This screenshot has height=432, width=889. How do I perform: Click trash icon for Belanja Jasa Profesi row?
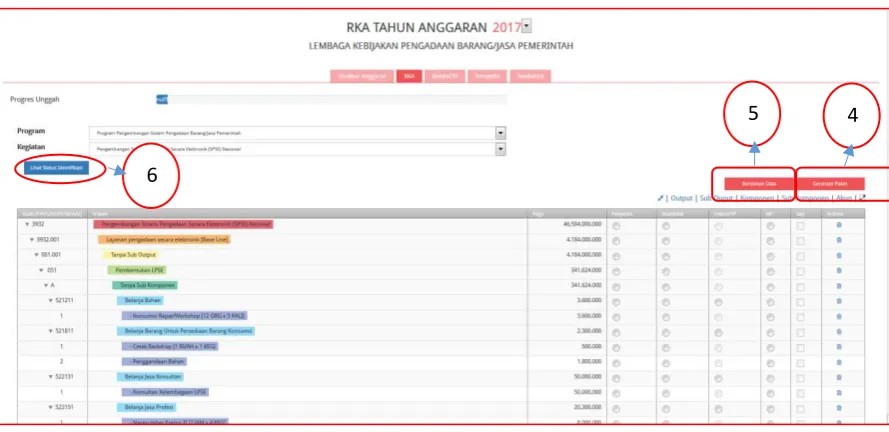pyautogui.click(x=839, y=408)
